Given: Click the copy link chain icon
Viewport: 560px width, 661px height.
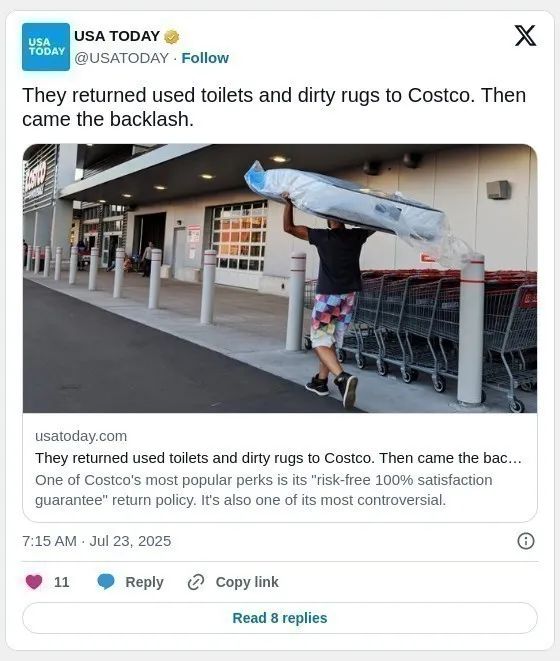Looking at the screenshot, I should point(196,582).
